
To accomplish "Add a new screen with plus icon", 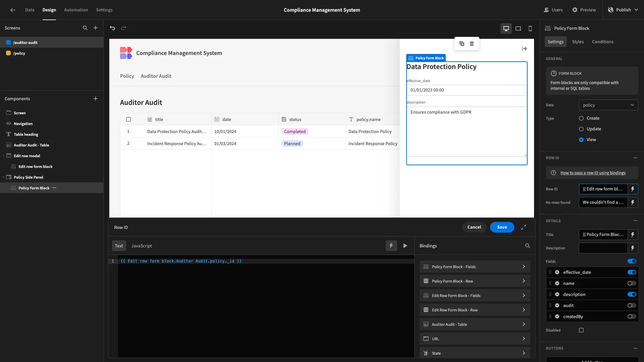I will tap(96, 28).
